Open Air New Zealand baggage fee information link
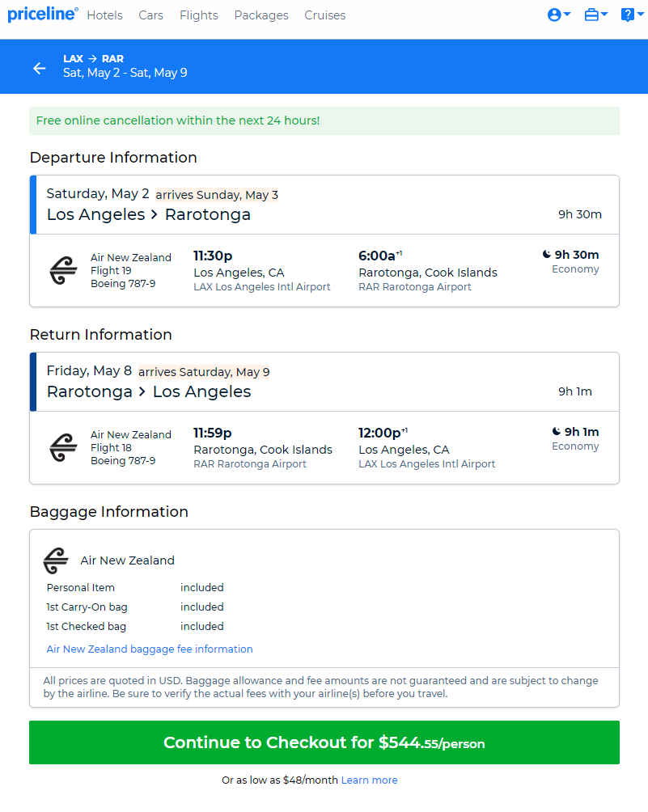The image size is (648, 812). click(150, 649)
